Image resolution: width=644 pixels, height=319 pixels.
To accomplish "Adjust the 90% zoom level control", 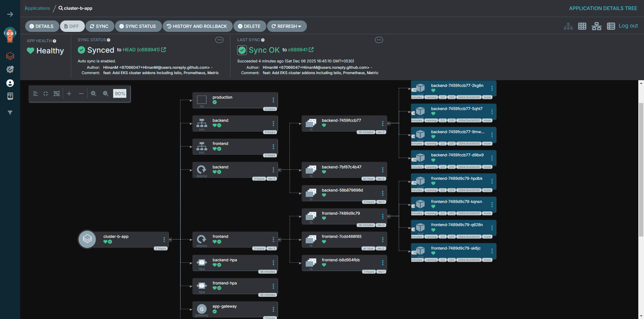I will click(120, 94).
